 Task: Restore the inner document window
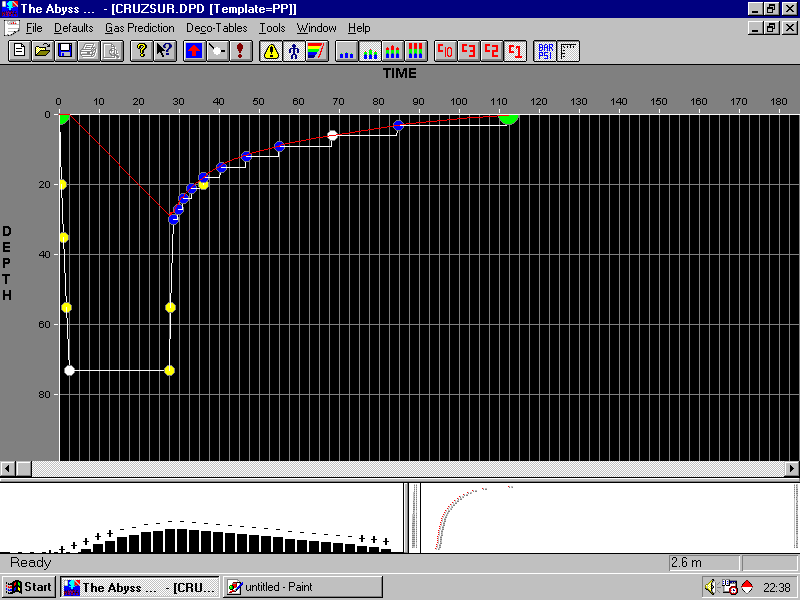(x=771, y=28)
